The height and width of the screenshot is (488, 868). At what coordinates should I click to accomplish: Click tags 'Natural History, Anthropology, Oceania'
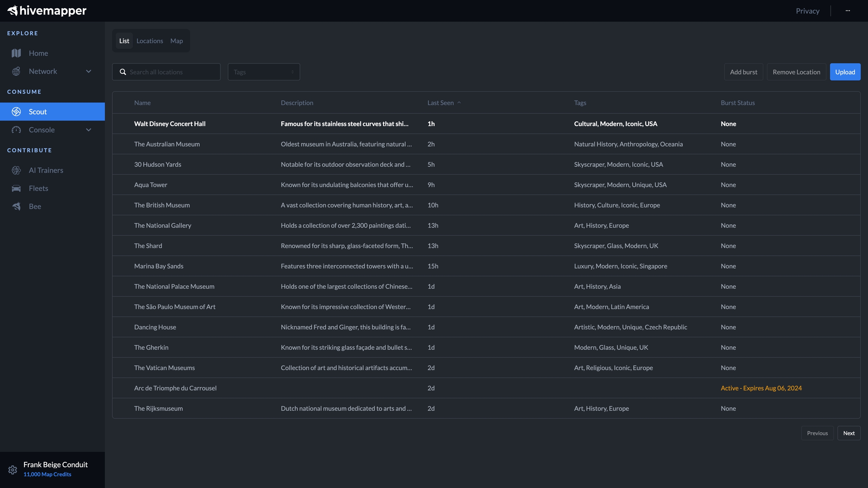pos(628,144)
